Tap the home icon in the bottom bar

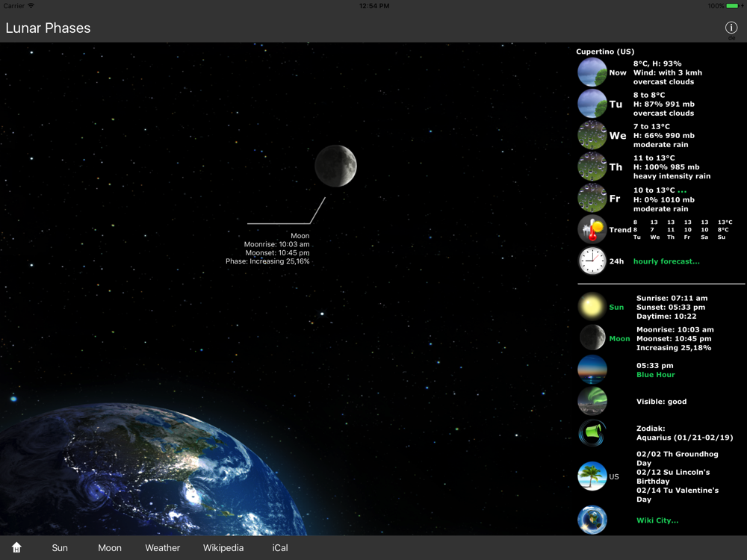[16, 547]
